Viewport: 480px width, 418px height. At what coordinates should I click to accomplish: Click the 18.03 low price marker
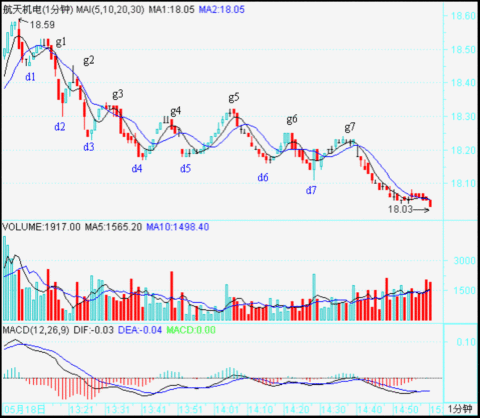point(400,209)
